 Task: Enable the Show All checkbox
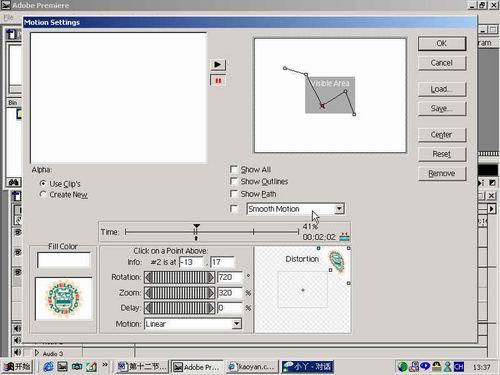(234, 169)
